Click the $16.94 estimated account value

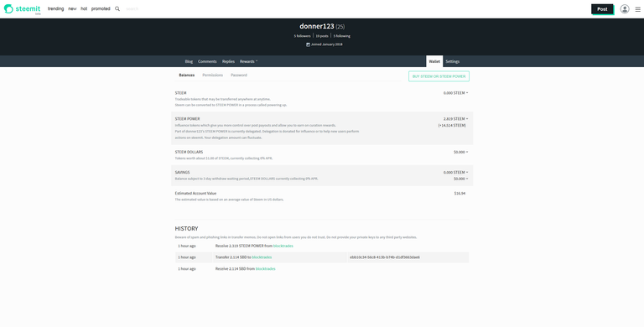(460, 194)
